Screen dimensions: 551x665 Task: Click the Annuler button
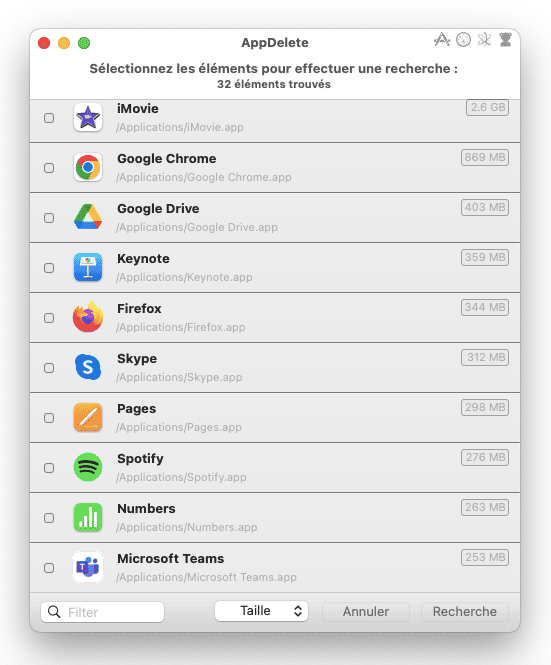[x=366, y=612]
